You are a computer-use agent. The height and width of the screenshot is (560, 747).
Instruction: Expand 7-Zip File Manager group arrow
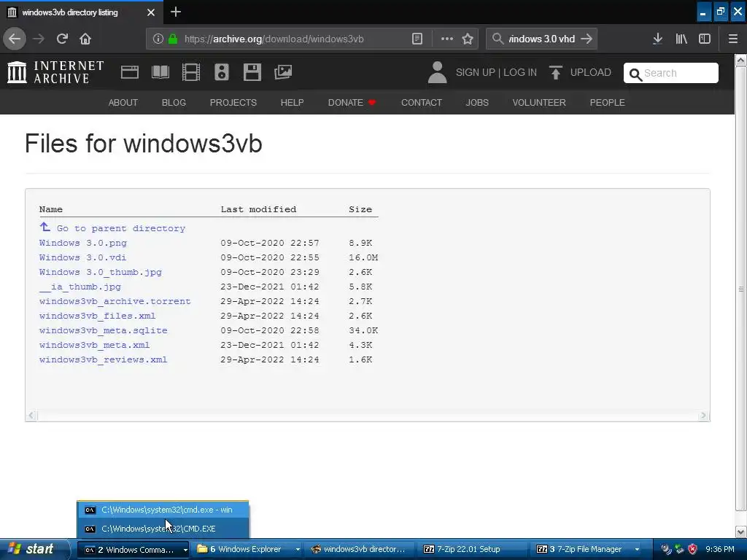(x=637, y=550)
